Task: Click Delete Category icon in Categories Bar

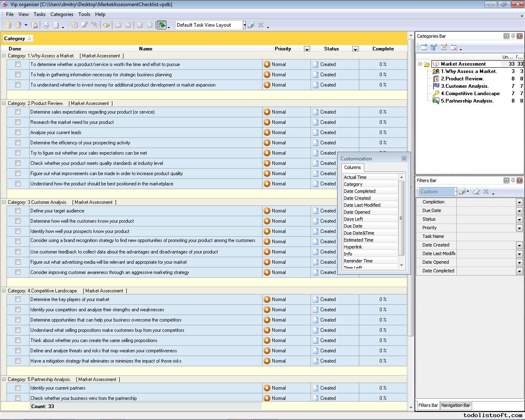Action: pos(454,48)
